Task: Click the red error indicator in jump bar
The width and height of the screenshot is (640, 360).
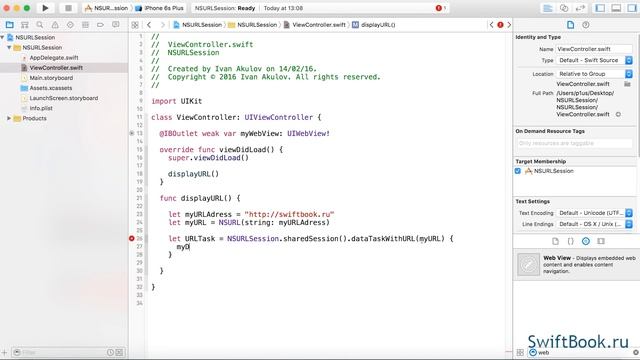Action: point(500,25)
